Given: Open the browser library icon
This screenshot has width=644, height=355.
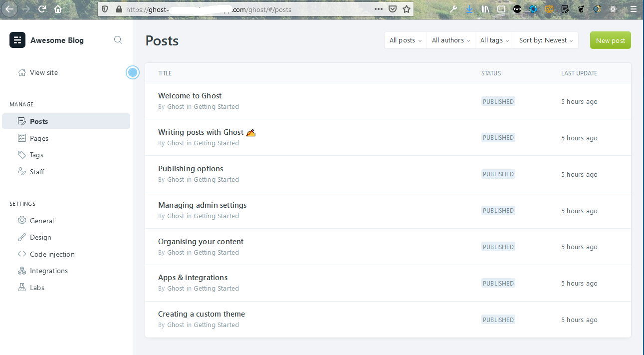Looking at the screenshot, I should point(485,9).
